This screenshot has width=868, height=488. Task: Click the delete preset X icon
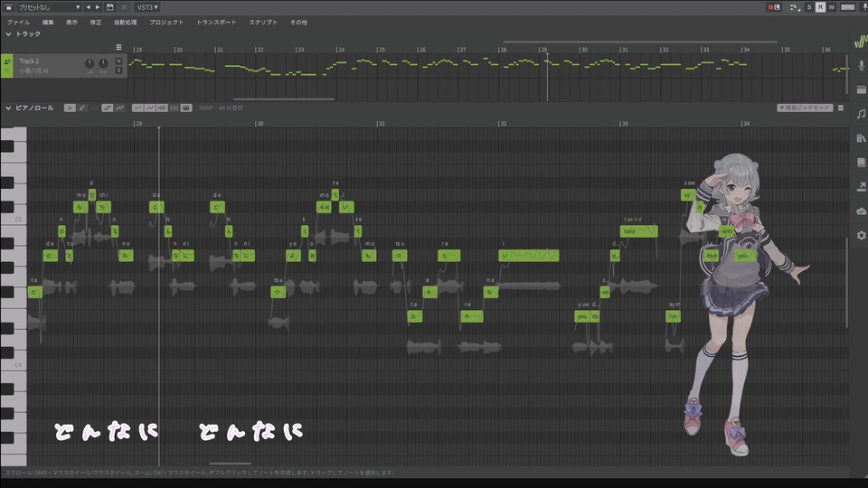click(124, 7)
